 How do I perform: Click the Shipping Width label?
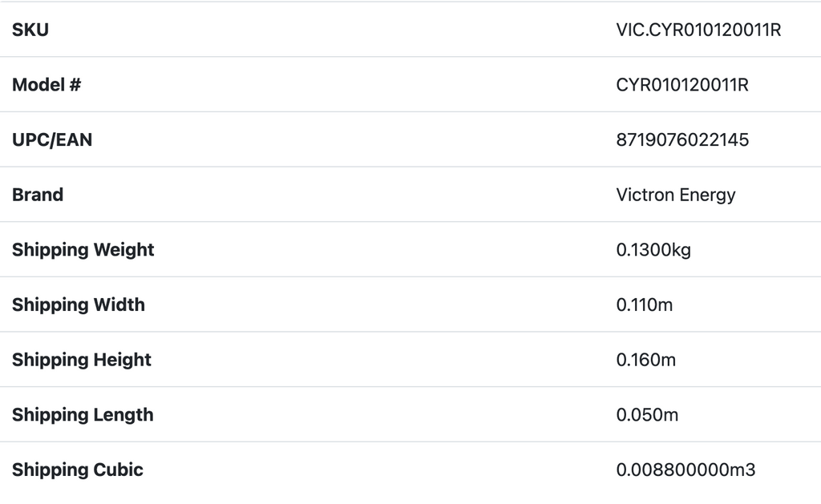[79, 304]
